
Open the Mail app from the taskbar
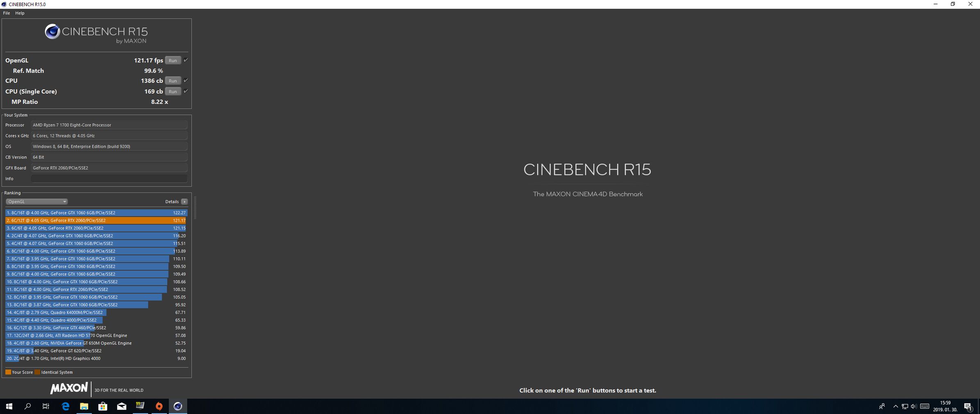point(122,406)
